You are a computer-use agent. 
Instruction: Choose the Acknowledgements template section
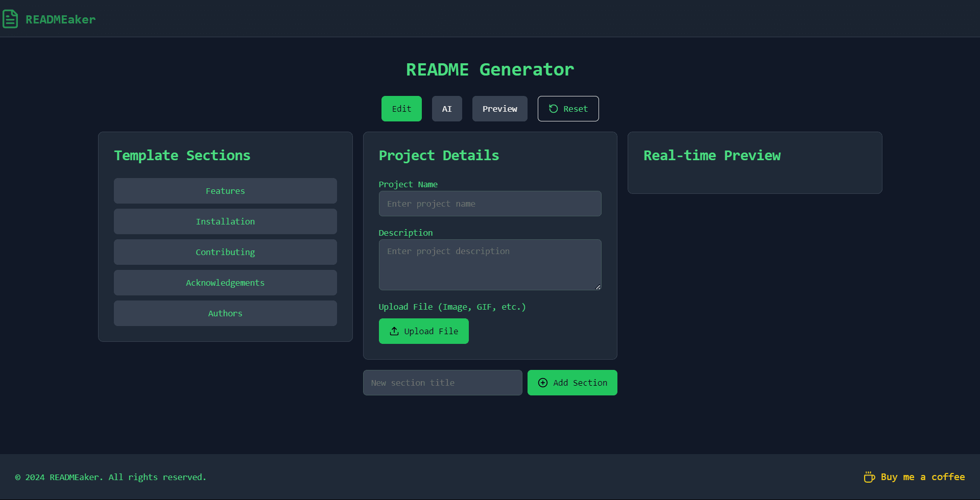[x=225, y=283]
